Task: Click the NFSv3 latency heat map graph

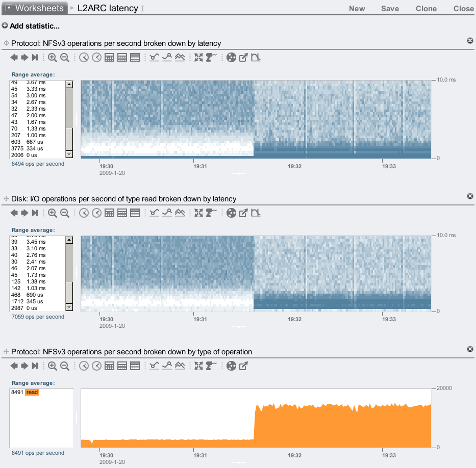Action: (256, 119)
